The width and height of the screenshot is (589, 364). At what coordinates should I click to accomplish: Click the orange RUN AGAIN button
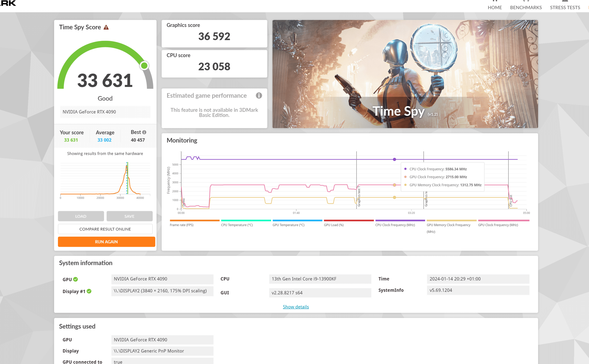coord(106,242)
